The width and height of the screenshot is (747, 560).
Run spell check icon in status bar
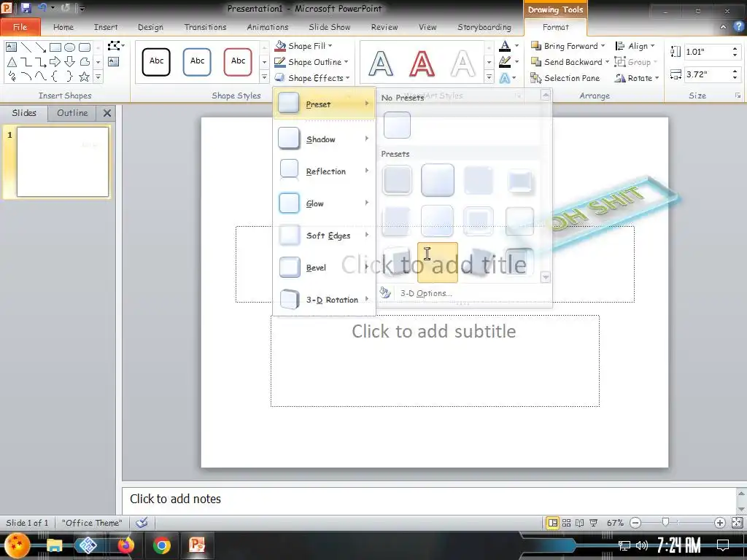[x=142, y=523]
